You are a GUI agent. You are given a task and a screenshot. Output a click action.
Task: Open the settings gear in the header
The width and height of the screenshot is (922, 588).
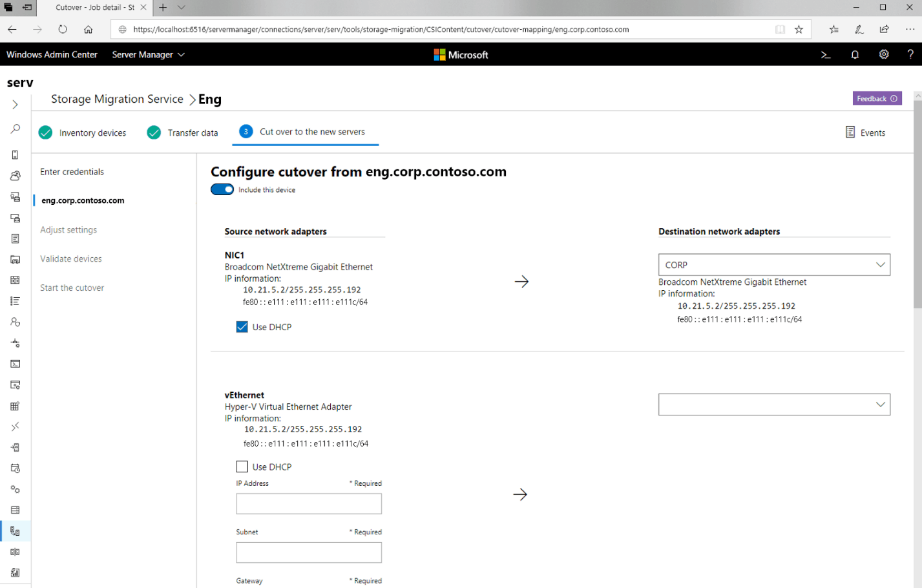point(884,54)
